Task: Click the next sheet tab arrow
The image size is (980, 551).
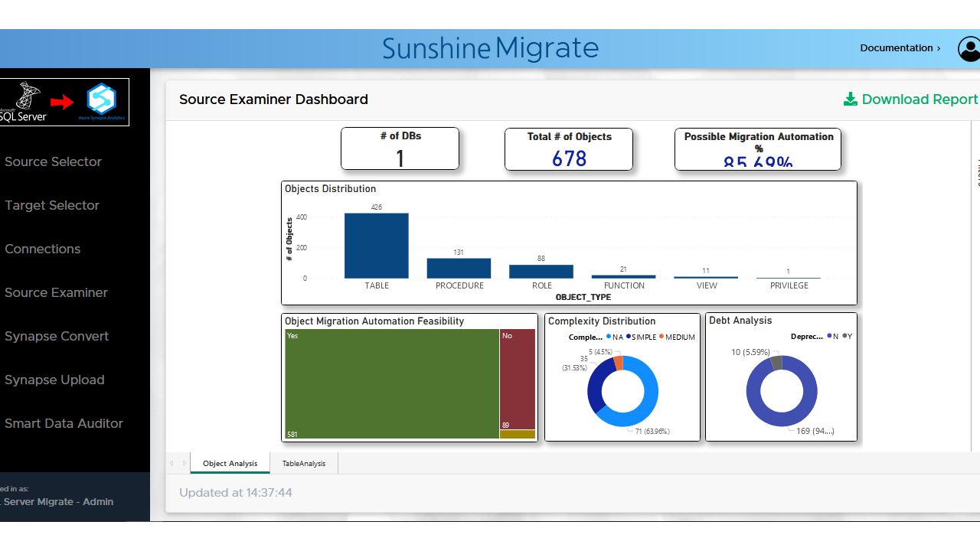Action: pyautogui.click(x=185, y=463)
